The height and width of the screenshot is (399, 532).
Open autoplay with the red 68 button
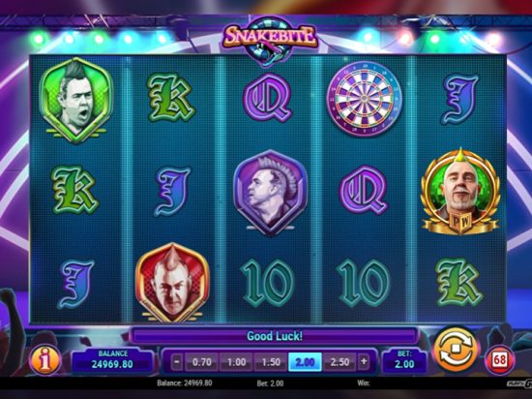(499, 359)
